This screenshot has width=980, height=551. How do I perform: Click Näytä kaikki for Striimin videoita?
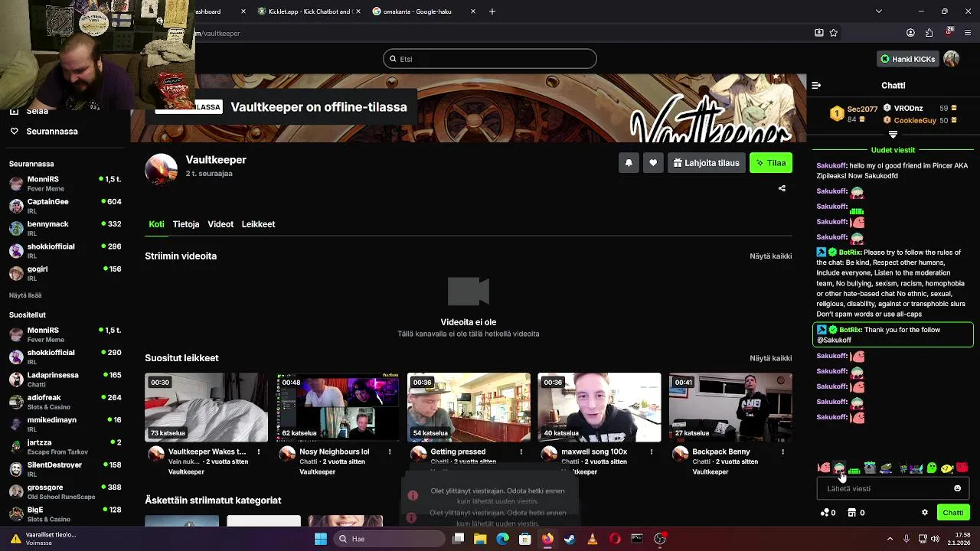[770, 256]
